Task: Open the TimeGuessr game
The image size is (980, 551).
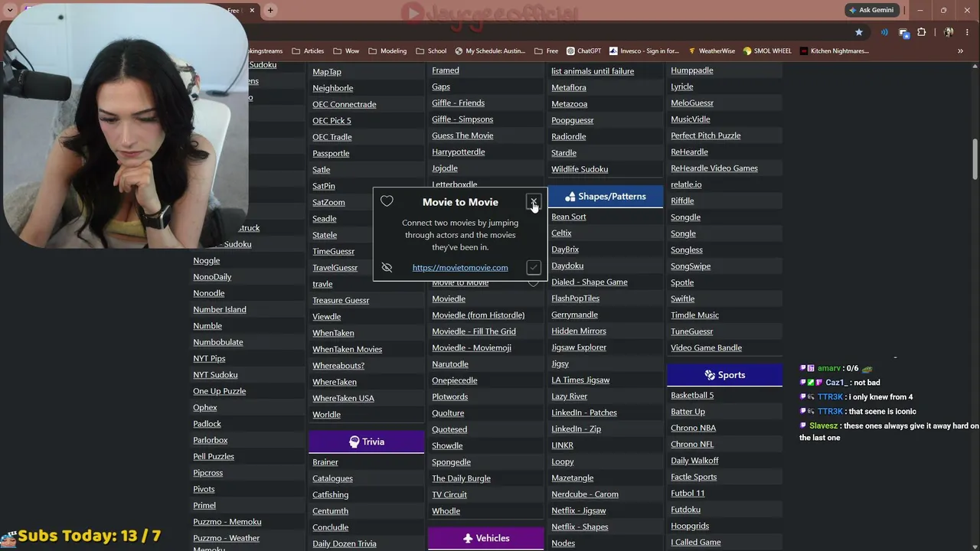Action: pyautogui.click(x=334, y=251)
